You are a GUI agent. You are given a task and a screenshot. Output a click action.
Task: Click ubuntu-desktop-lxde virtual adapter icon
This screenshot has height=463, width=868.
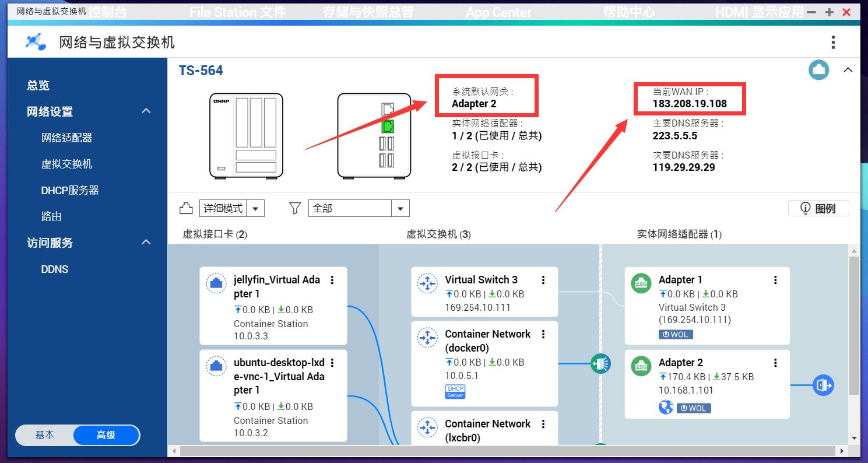tap(216, 366)
